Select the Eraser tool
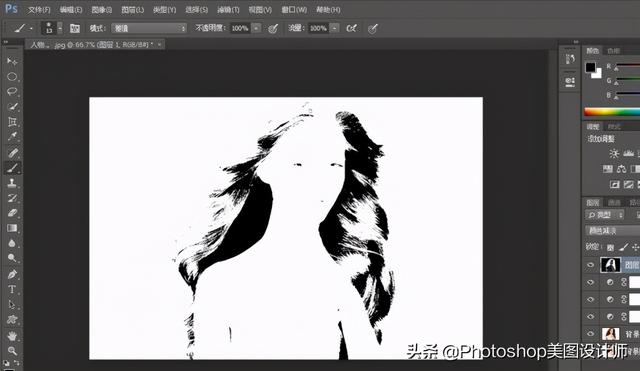The width and height of the screenshot is (640, 371). click(12, 213)
